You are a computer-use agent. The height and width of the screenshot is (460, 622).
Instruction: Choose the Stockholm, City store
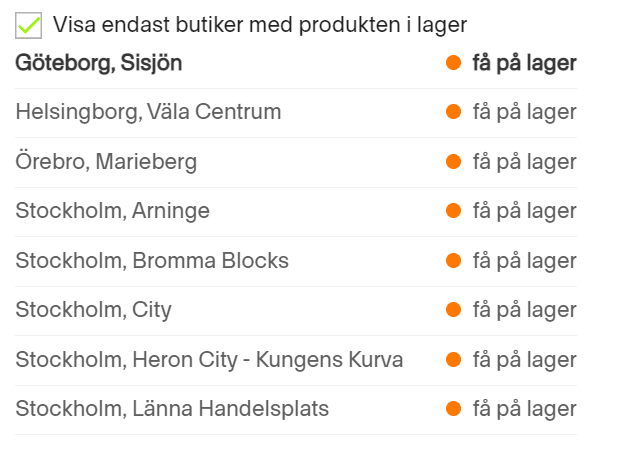tap(93, 310)
